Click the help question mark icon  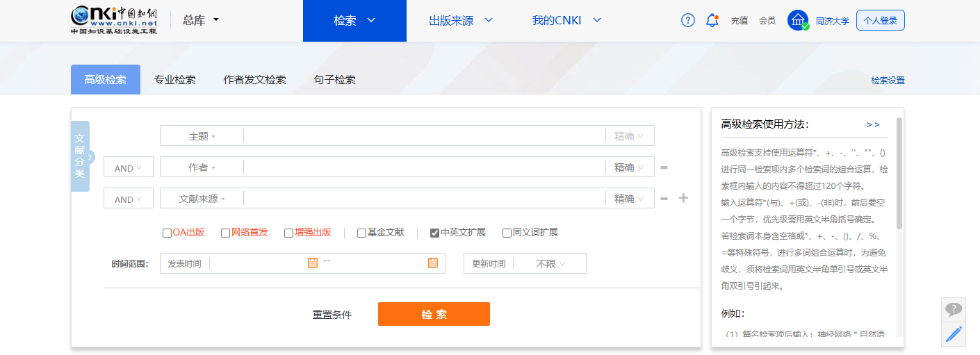pos(687,20)
